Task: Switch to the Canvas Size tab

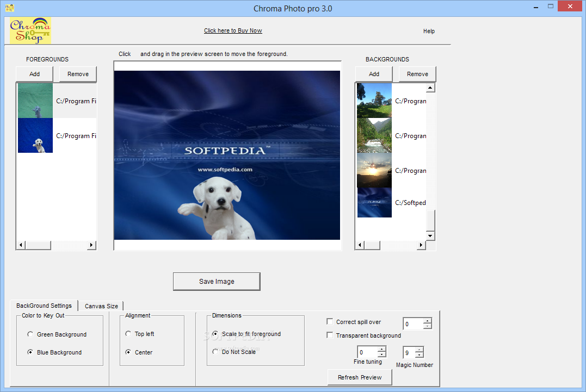Action: (101, 306)
